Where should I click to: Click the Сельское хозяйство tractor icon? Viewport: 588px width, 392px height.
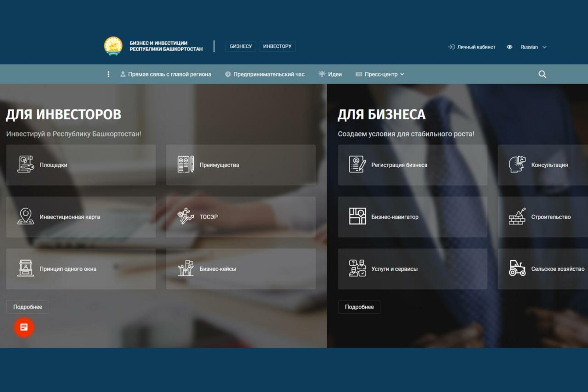[517, 268]
